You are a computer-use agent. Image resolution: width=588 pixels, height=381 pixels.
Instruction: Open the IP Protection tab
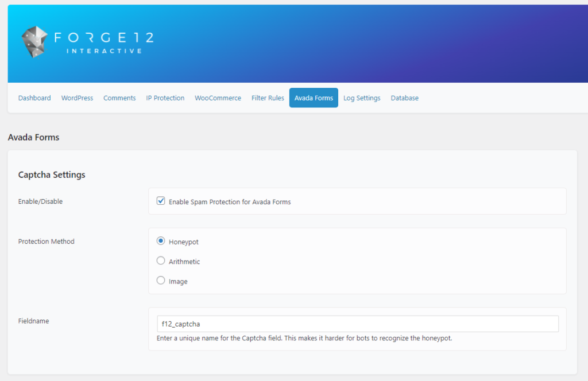(x=165, y=98)
